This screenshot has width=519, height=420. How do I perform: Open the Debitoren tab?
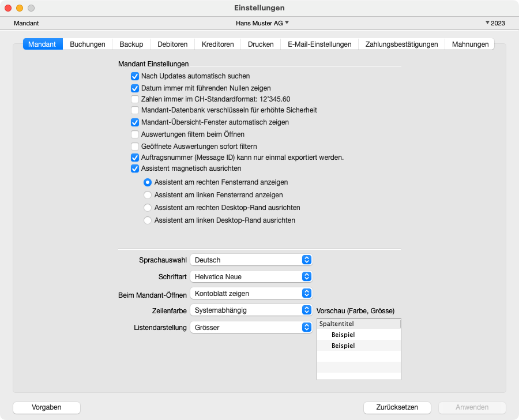pyautogui.click(x=172, y=44)
